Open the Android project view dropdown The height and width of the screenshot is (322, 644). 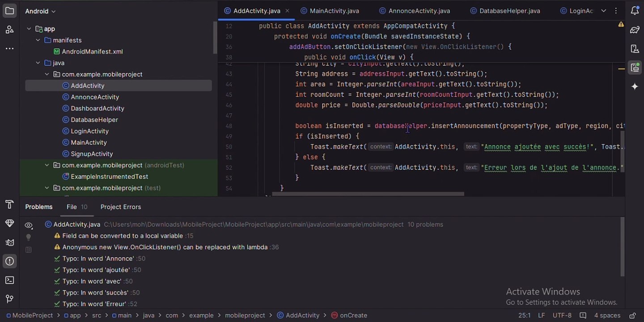tap(40, 11)
